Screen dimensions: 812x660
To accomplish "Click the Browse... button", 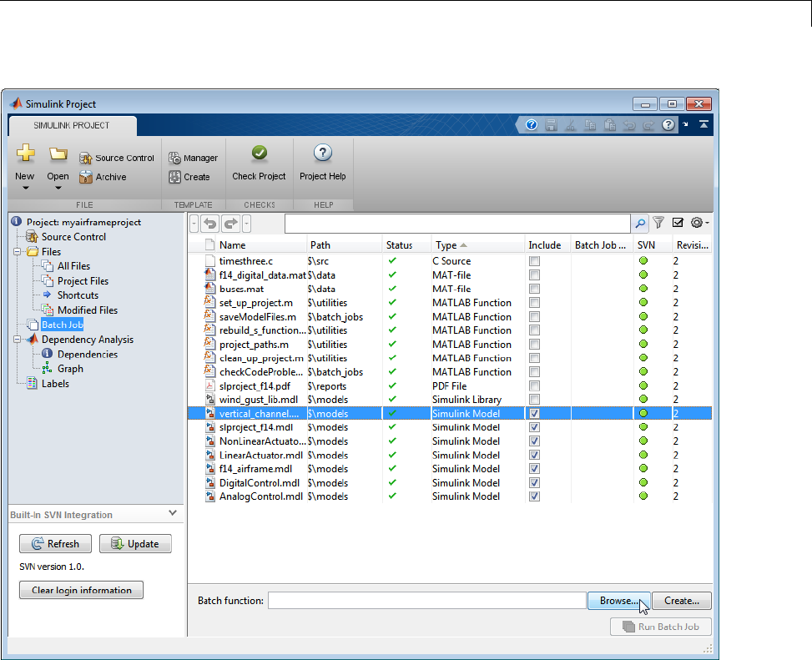I will point(619,601).
